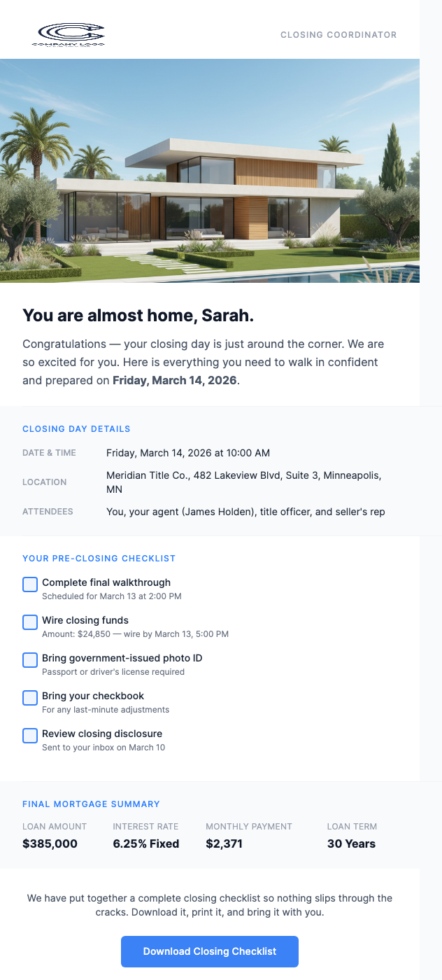The image size is (442, 980).
Task: Check the Complete final walkthrough box
Action: (29, 584)
